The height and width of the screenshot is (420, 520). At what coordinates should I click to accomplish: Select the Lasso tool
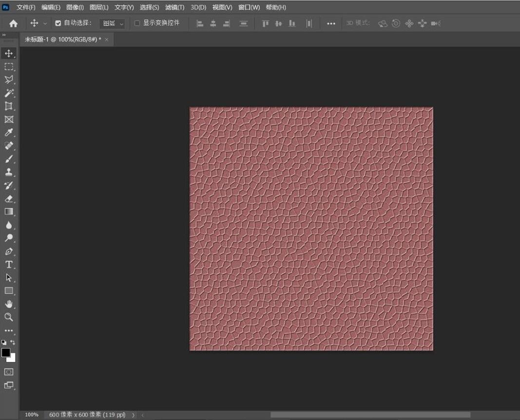coord(9,80)
